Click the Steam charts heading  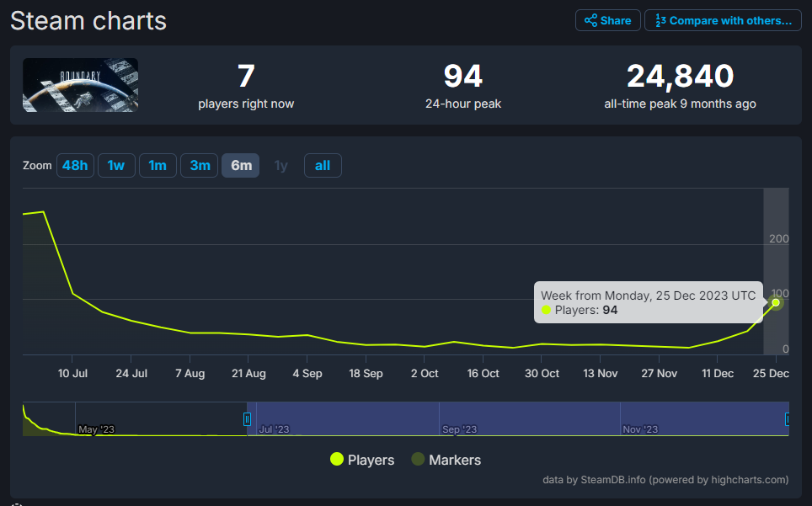[88, 21]
